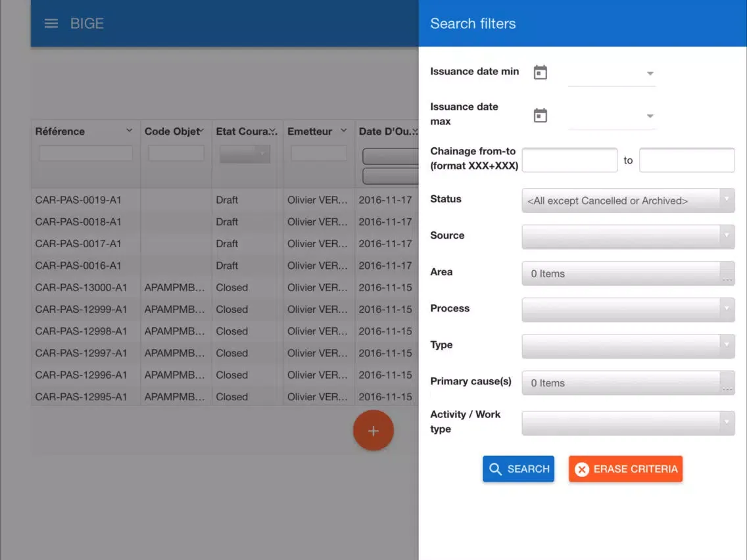The image size is (747, 560).
Task: Open calendar for Issuance date max
Action: [540, 116]
